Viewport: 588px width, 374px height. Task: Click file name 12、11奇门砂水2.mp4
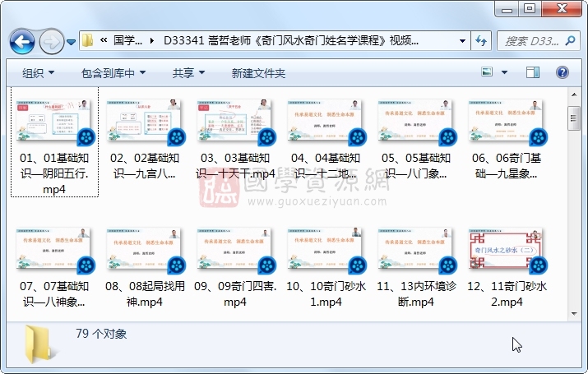click(x=507, y=293)
